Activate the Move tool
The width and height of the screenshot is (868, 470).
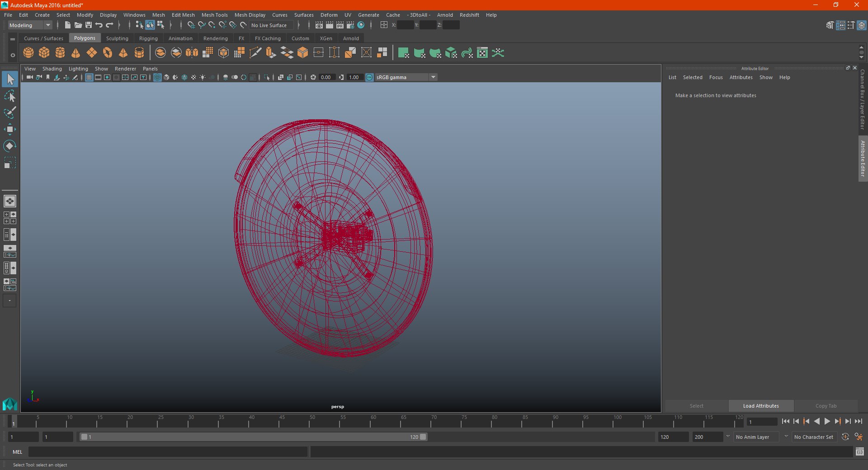tap(10, 129)
